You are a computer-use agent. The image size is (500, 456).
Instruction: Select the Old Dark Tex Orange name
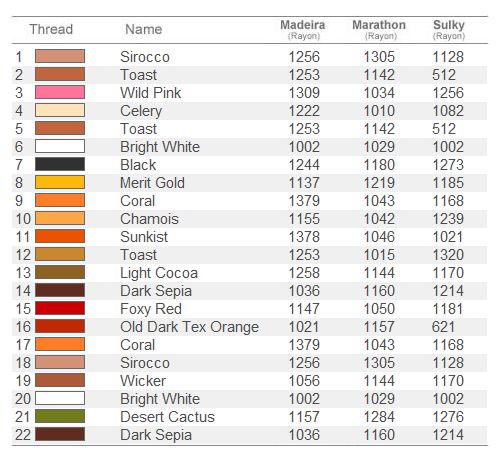[x=189, y=327]
